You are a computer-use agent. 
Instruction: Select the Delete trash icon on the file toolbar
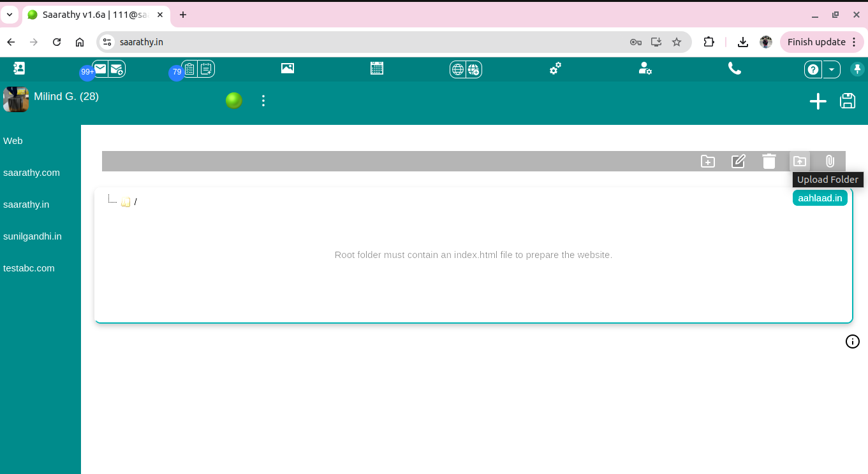(x=769, y=161)
